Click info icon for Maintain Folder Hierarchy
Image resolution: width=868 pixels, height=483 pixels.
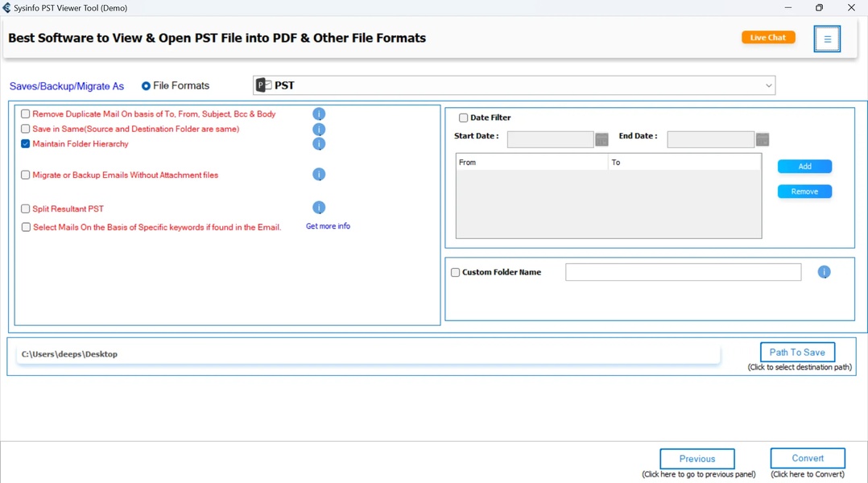tap(319, 144)
